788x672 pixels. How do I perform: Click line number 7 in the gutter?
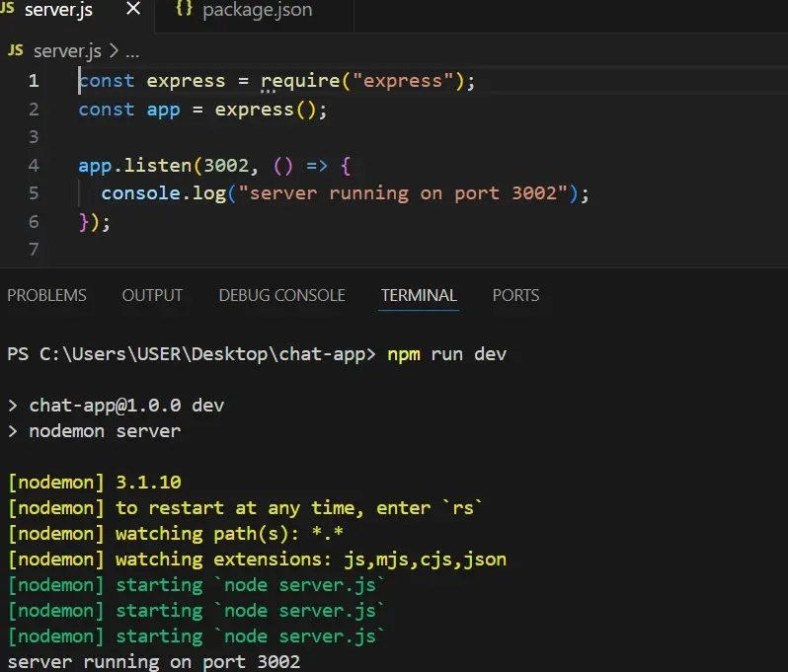click(34, 249)
